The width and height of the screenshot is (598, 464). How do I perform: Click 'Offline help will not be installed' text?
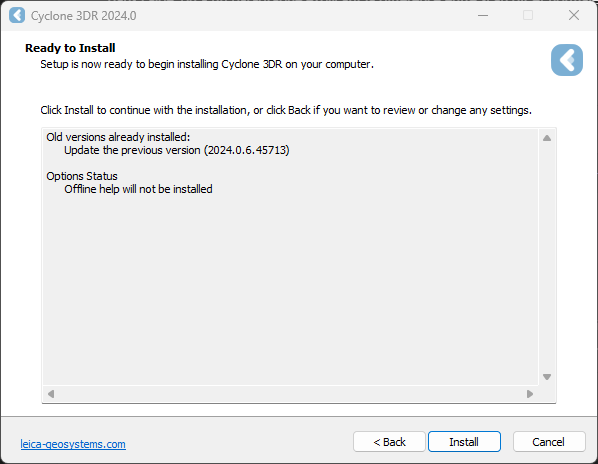click(x=138, y=189)
